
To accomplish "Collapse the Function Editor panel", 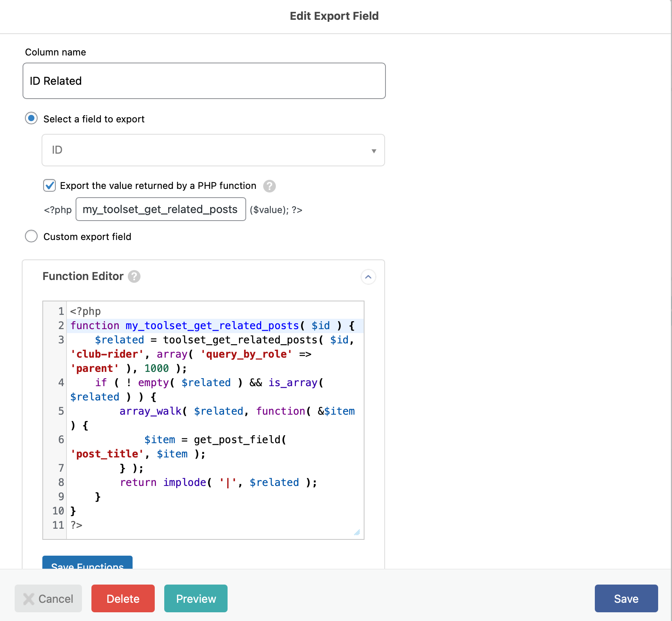I will [x=368, y=277].
